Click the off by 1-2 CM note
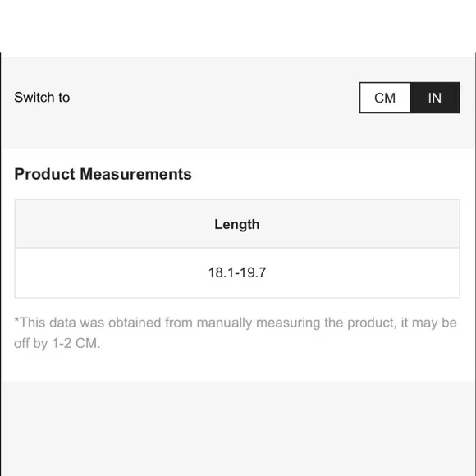Viewport: 476px width, 476px height. pos(57,344)
